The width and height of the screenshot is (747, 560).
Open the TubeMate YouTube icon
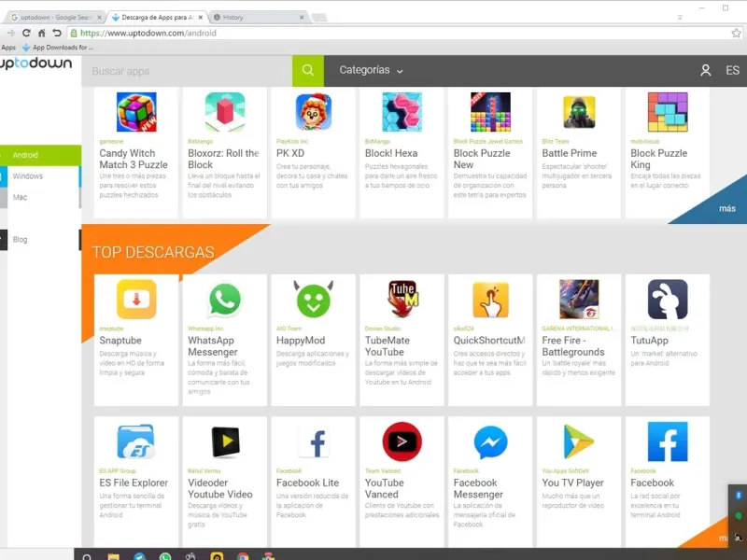[x=402, y=299]
